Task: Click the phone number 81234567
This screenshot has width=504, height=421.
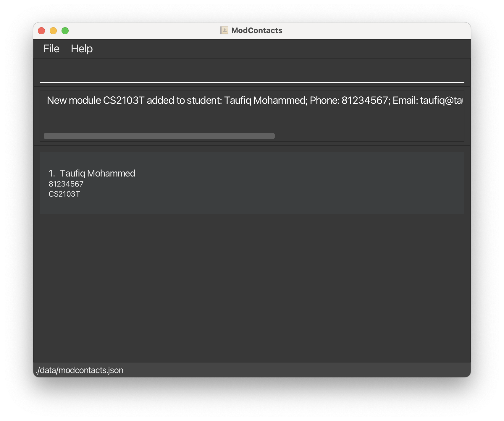Action: coord(66,184)
